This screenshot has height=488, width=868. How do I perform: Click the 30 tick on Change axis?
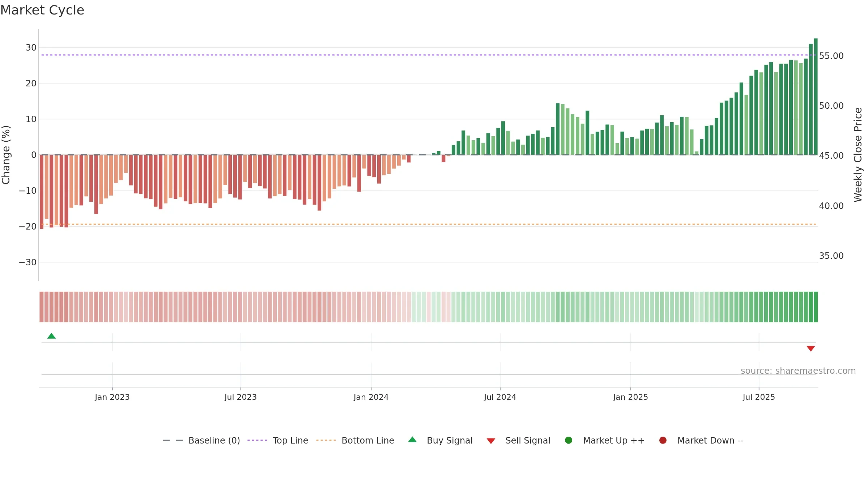pyautogui.click(x=31, y=48)
